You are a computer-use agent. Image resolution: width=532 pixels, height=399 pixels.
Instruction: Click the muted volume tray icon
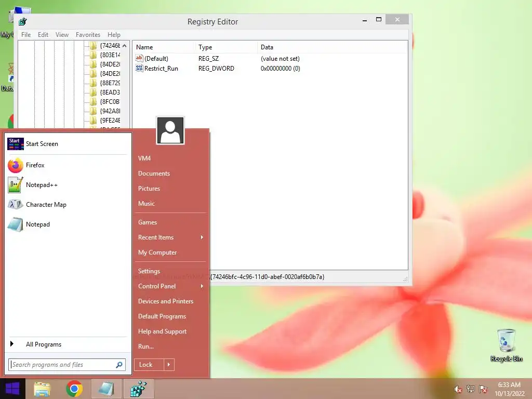tap(458, 389)
